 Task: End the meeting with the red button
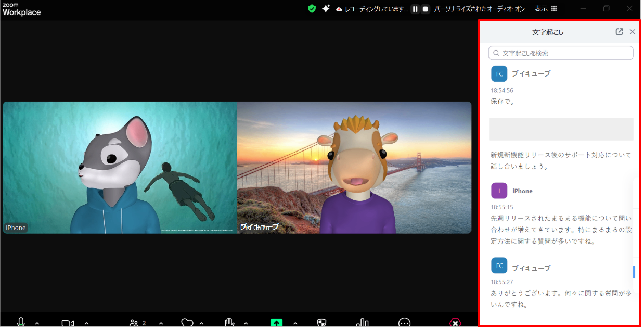tap(456, 323)
